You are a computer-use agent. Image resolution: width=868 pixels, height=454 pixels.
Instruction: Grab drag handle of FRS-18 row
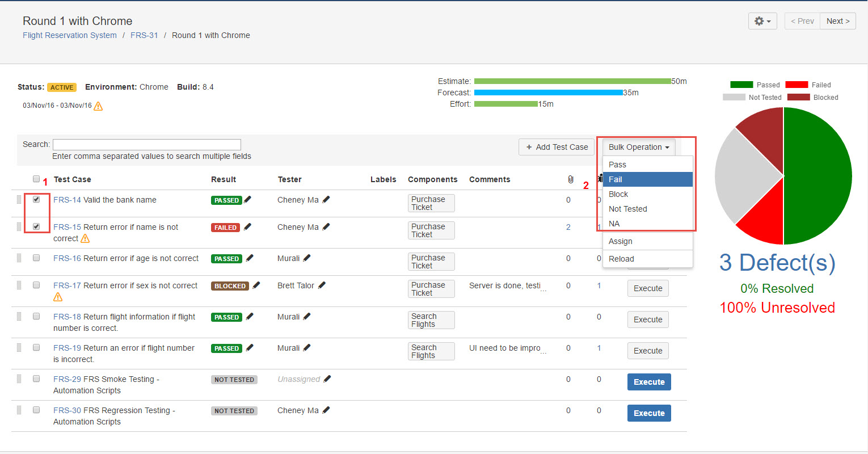[x=19, y=316]
